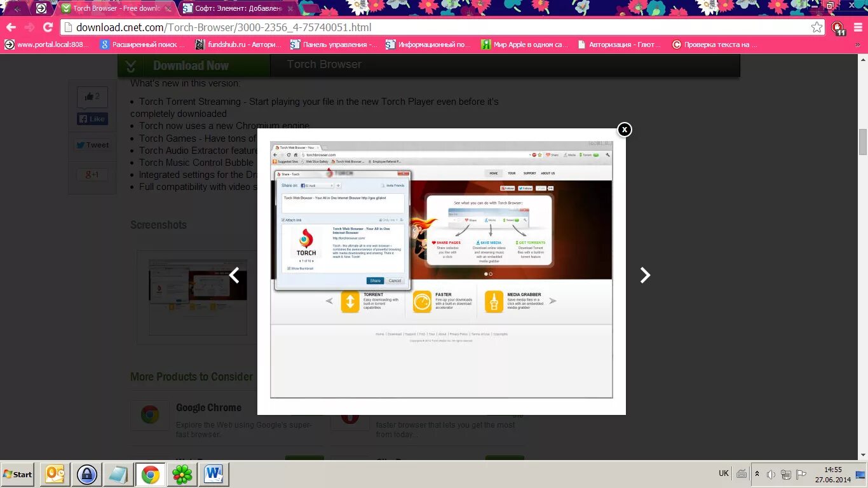Click the on-screen keyboard tray icon
The width and height of the screenshot is (868, 488).
[x=742, y=474]
